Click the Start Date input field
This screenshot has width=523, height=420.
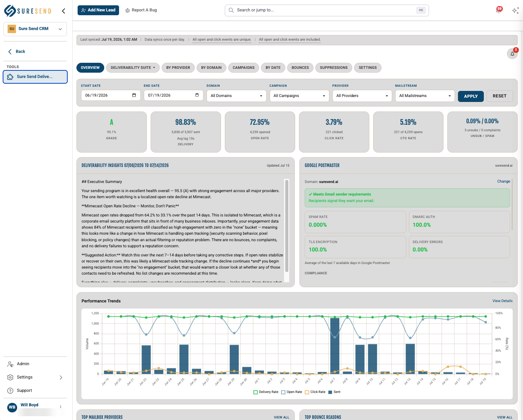tap(111, 95)
